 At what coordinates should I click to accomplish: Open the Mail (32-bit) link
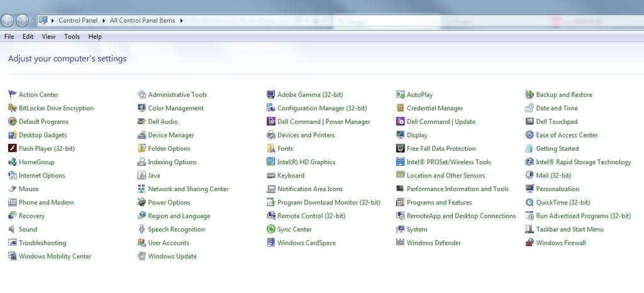[x=553, y=175]
